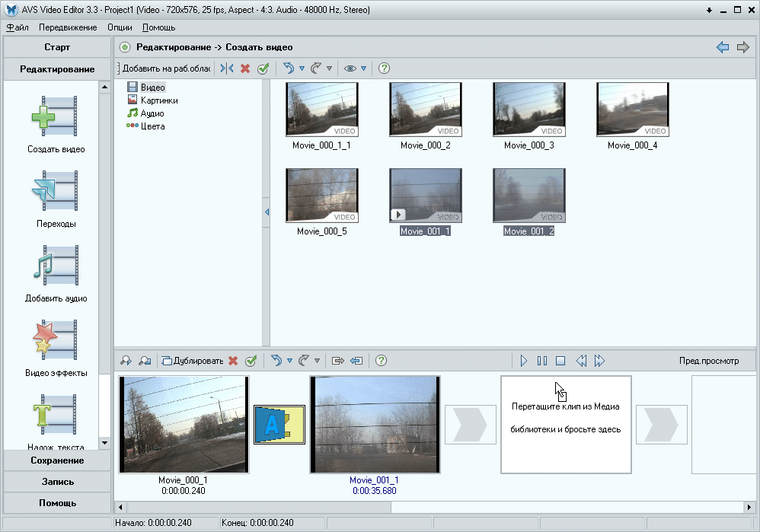This screenshot has width=760, height=532.
Task: Undo using storyboard toolbar undo arrow
Action: coord(276,361)
